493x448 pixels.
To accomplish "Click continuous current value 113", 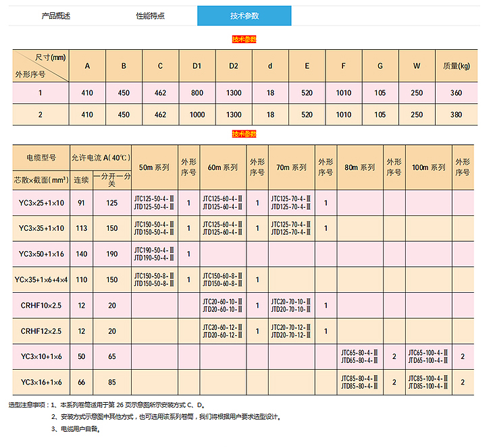I will (82, 229).
